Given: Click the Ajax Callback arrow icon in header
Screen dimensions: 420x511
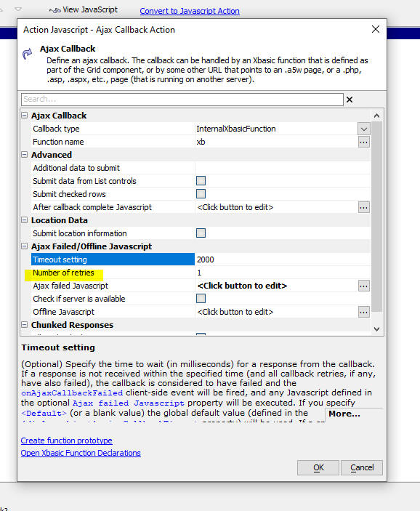Looking at the screenshot, I should (28, 54).
